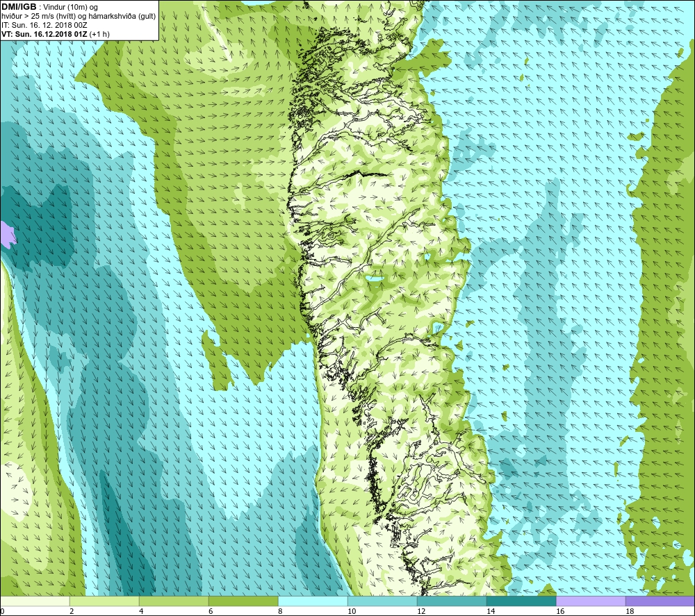Click the '10' label on the color scale
The width and height of the screenshot is (695, 616).
tap(352, 611)
